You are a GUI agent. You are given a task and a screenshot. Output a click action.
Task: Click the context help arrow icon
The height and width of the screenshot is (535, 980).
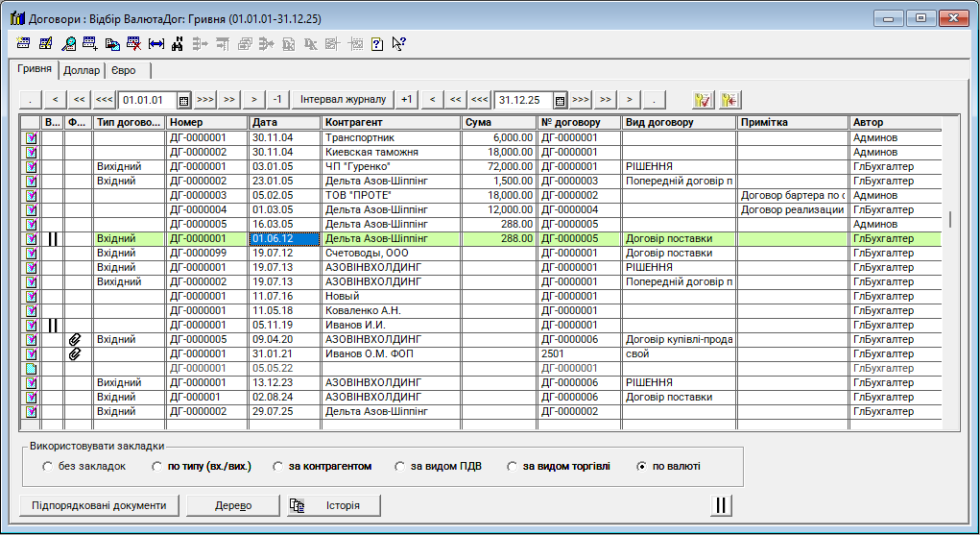(398, 43)
